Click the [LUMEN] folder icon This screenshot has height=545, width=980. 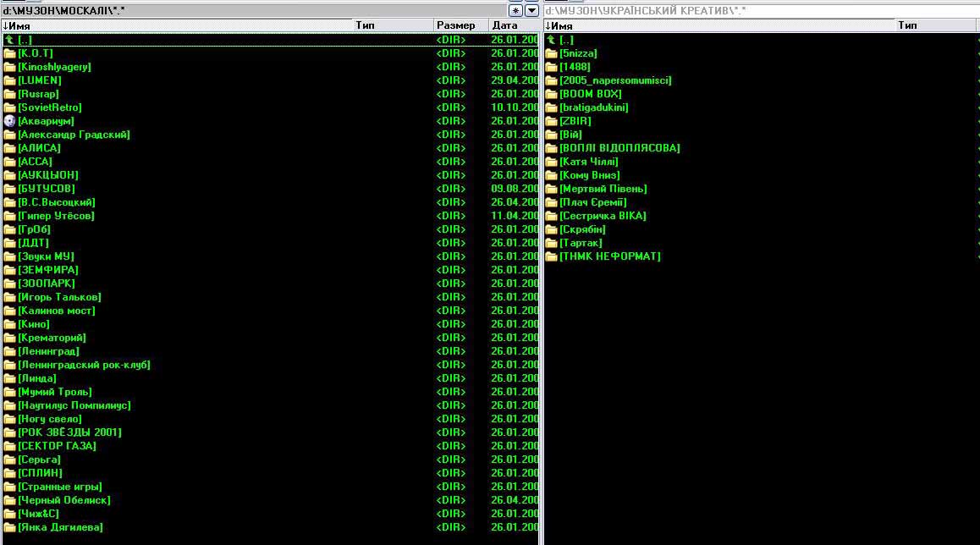click(x=9, y=80)
